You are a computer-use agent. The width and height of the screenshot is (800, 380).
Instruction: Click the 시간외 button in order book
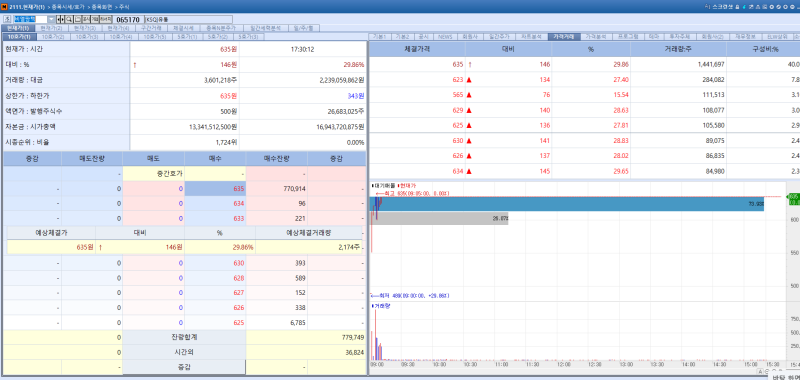click(184, 352)
